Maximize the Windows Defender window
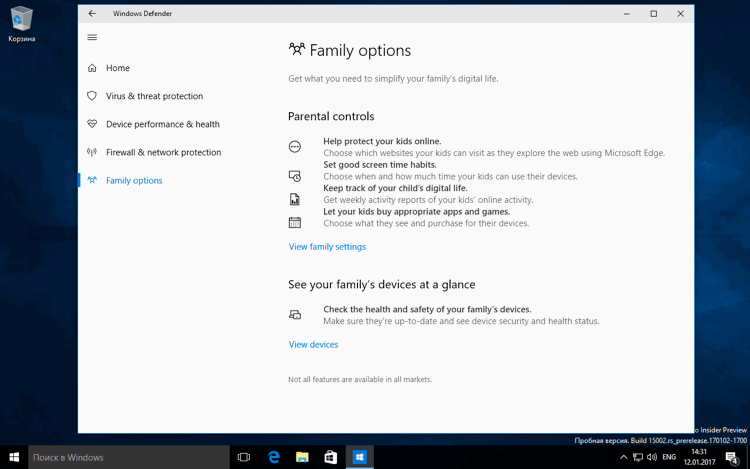750x469 pixels. (653, 14)
